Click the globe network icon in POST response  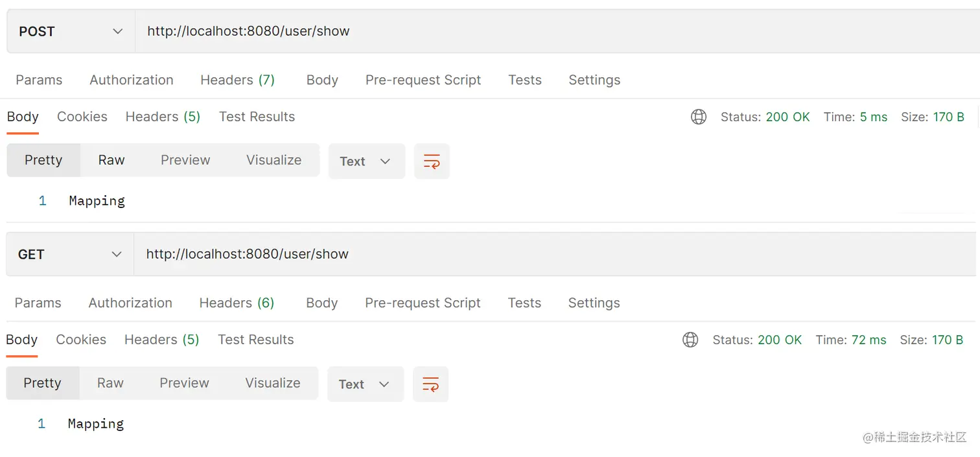699,117
